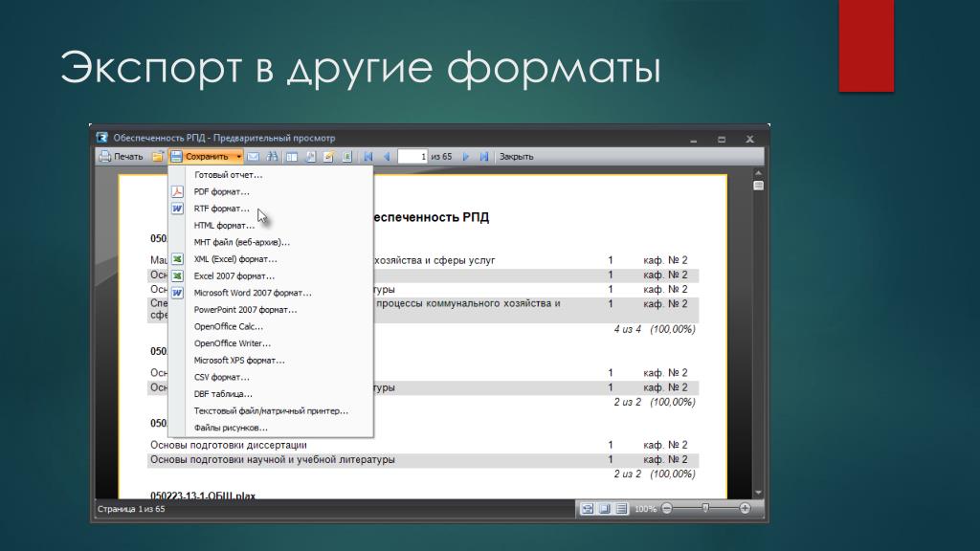Choose DBF таблица… export entry
Screen dimensions: 980x551
pyautogui.click(x=271, y=394)
